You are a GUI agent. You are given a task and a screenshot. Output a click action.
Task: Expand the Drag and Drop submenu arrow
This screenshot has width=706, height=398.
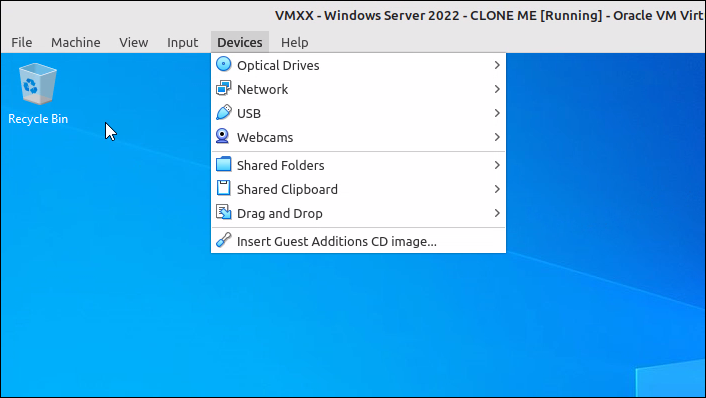(497, 213)
